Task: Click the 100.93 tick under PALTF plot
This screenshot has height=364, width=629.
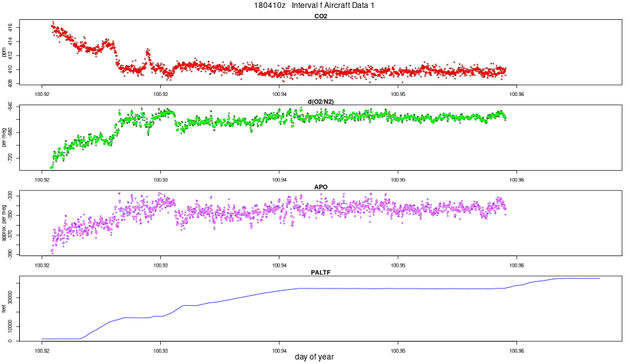Action: [x=160, y=351]
